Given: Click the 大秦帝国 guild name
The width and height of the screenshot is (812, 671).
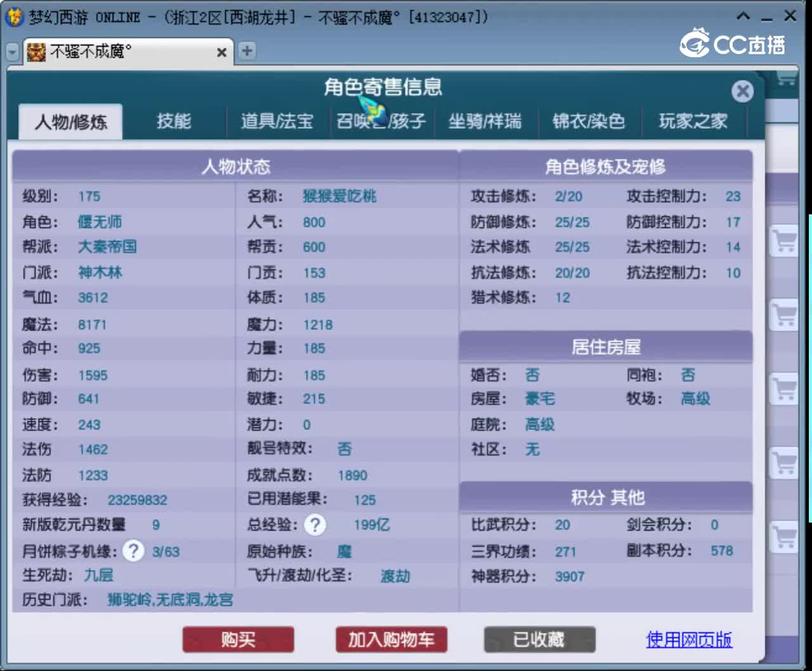Looking at the screenshot, I should point(107,247).
